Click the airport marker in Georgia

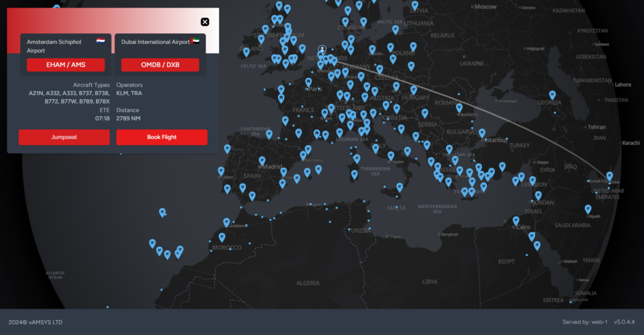552,96
